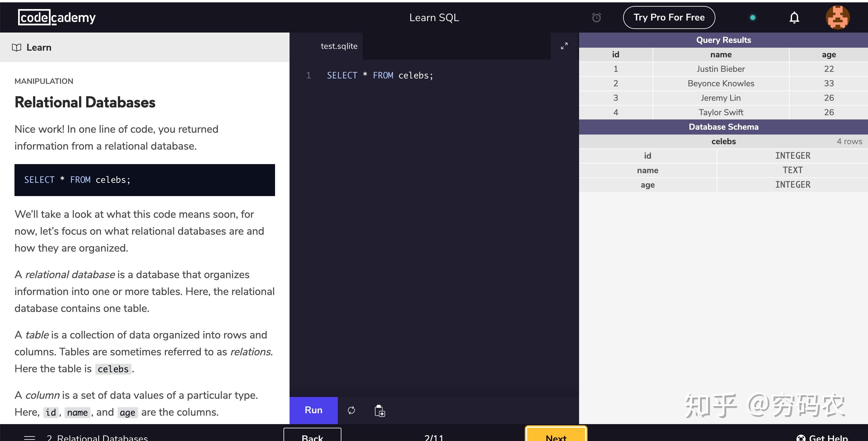Select the test.sqlite file tab
Viewport: 868px width, 441px height.
339,46
